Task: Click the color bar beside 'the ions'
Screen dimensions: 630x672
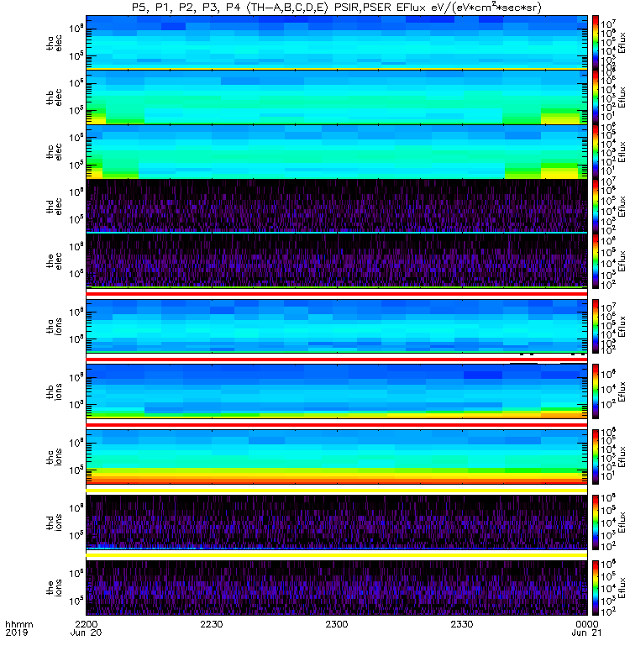Action: [x=596, y=587]
